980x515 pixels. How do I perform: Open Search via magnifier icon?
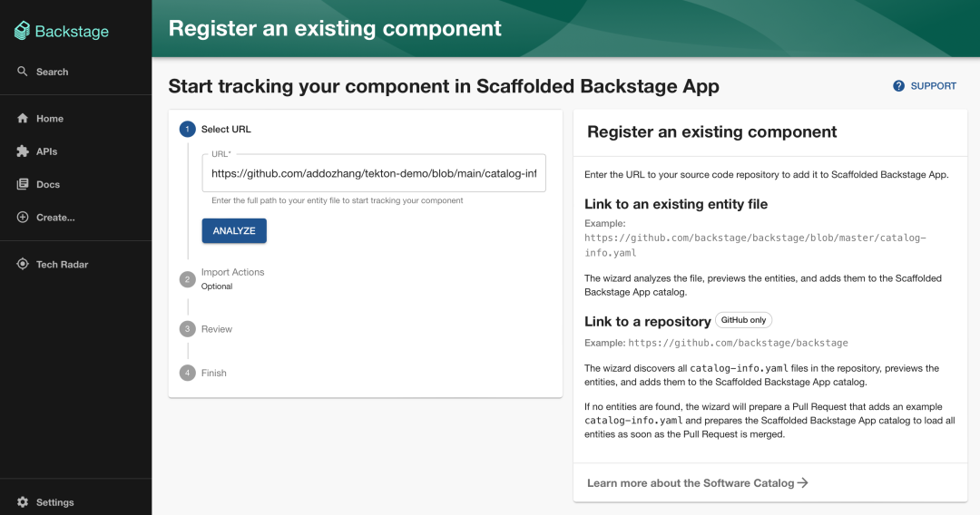pyautogui.click(x=23, y=71)
